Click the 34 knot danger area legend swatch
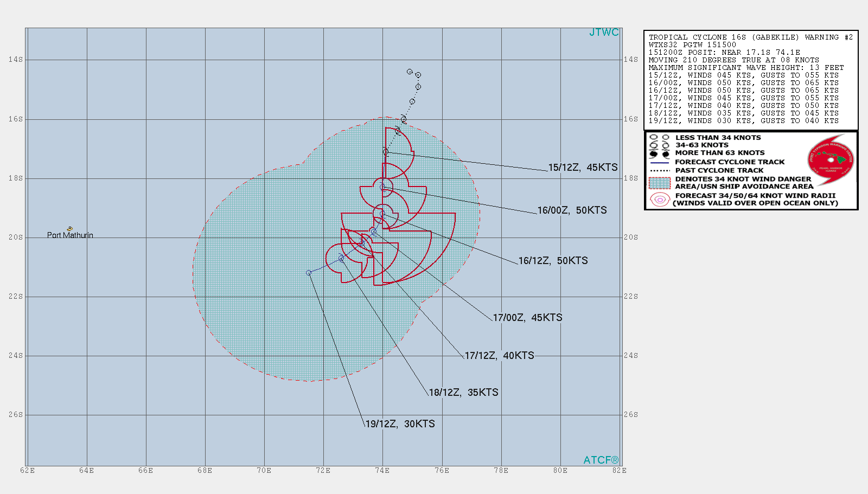This screenshot has height=494, width=868. 660,183
